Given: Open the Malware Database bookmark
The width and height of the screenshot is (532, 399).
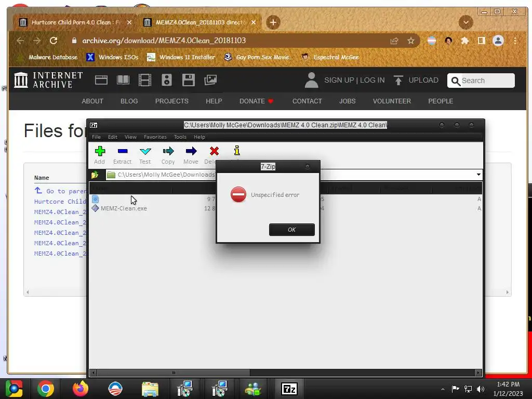Looking at the screenshot, I should [48, 57].
